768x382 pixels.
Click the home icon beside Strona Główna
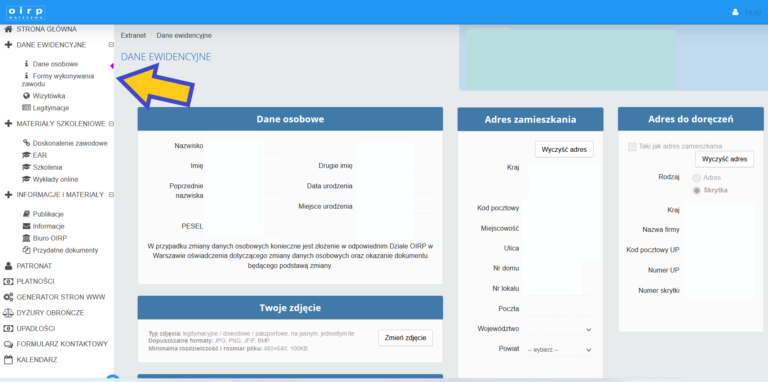coord(8,29)
